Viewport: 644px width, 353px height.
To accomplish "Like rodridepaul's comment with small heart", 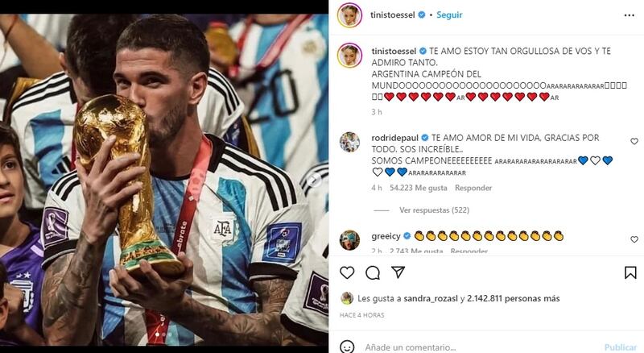I will coord(634,141).
